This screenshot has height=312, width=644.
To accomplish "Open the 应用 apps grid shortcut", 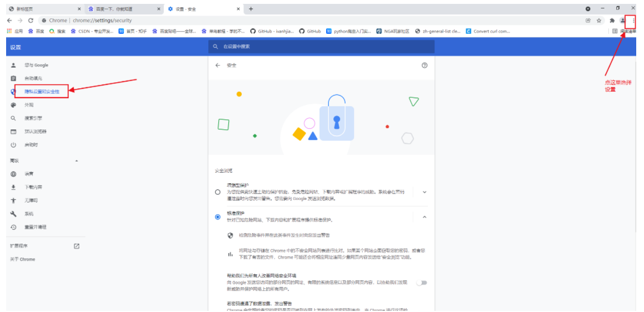I will tap(15, 31).
